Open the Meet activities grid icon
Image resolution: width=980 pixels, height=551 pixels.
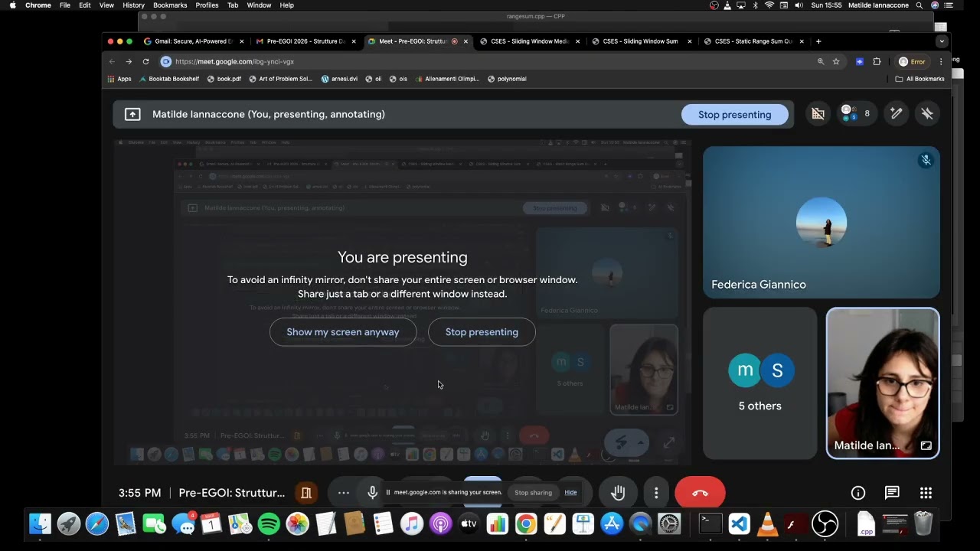coord(926,493)
